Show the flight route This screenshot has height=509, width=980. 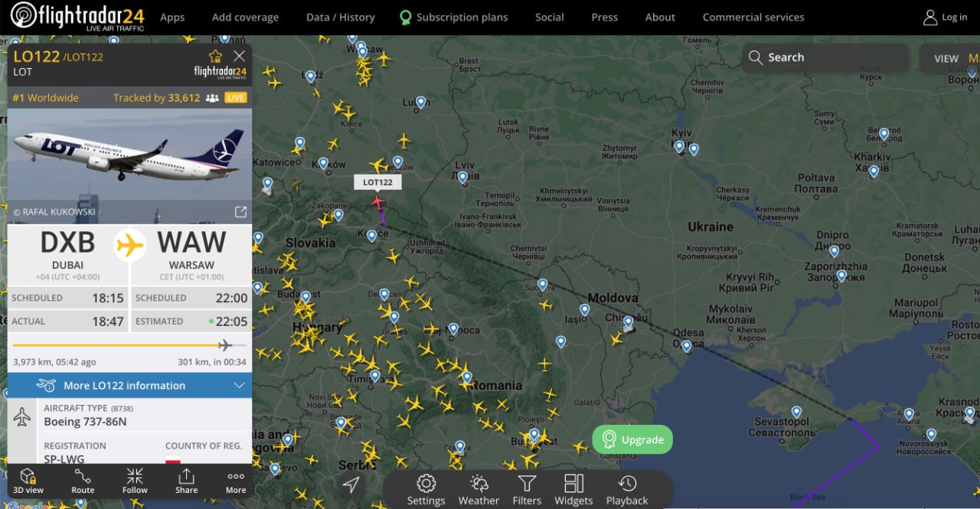[x=83, y=481]
